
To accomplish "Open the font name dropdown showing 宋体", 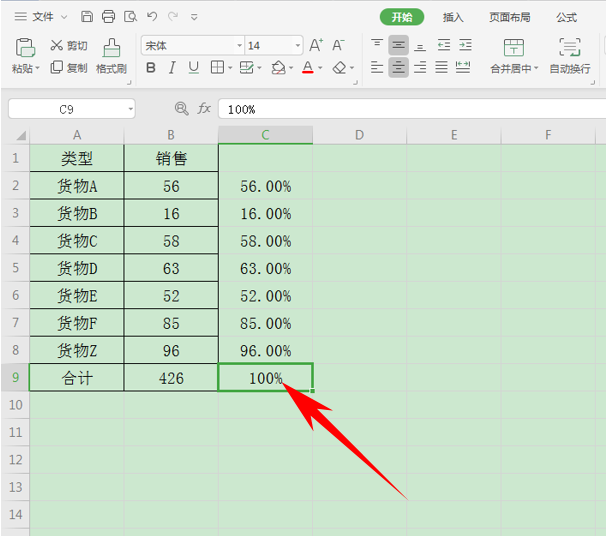I will [240, 46].
